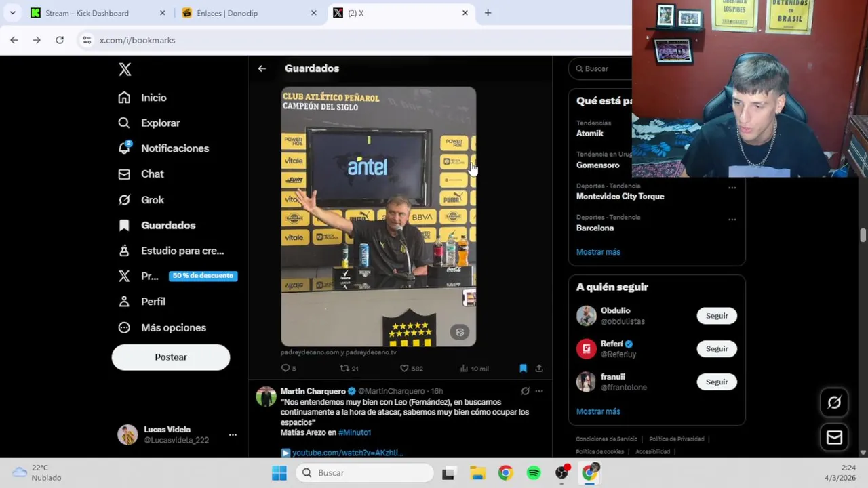The width and height of the screenshot is (868, 488).
Task: Open Política de Privacidad link
Action: coord(676,439)
